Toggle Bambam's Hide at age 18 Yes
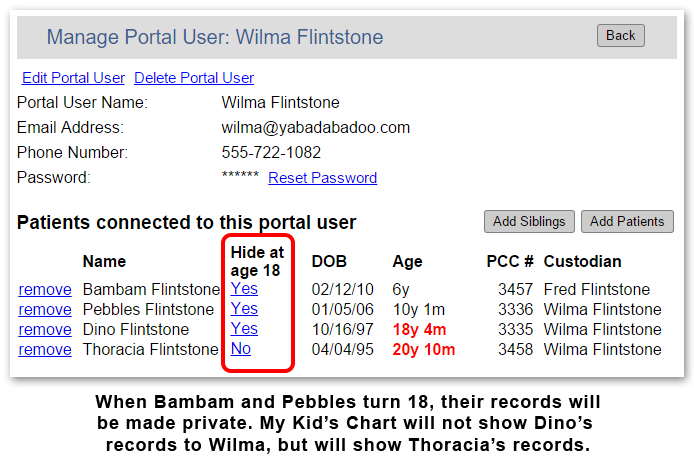The image size is (694, 467). point(244,289)
